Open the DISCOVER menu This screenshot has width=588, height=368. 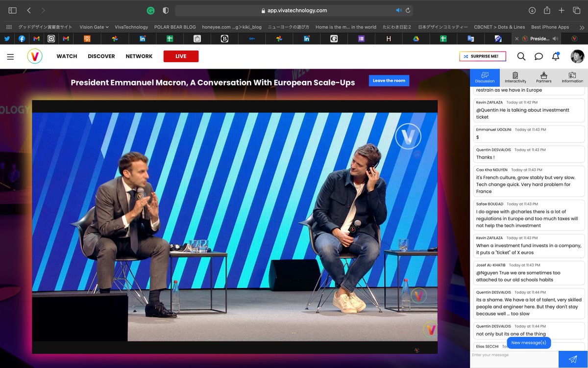tap(101, 56)
